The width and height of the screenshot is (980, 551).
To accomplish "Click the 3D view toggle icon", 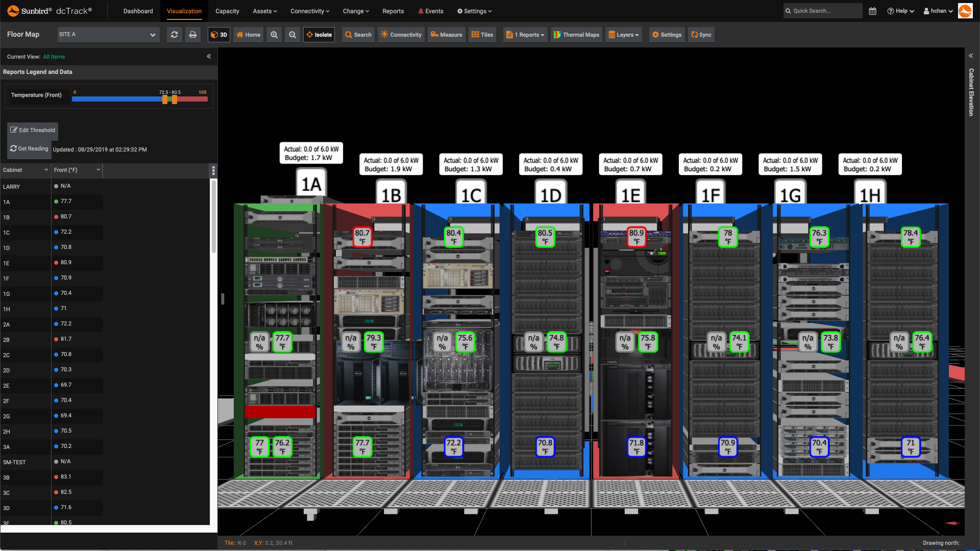I will point(219,34).
